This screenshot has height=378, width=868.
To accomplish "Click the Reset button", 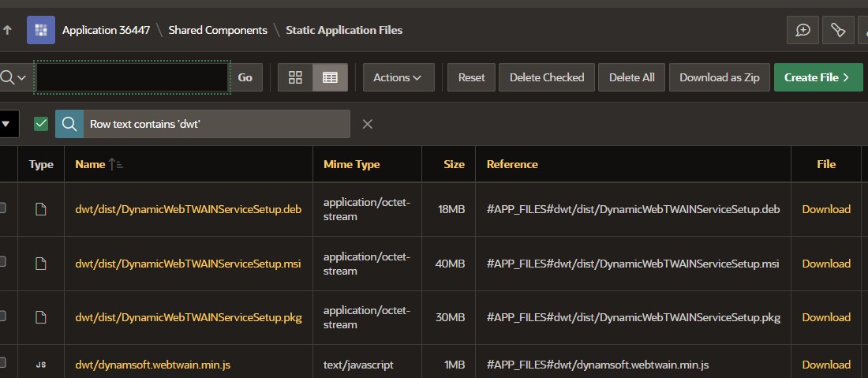I will point(471,77).
